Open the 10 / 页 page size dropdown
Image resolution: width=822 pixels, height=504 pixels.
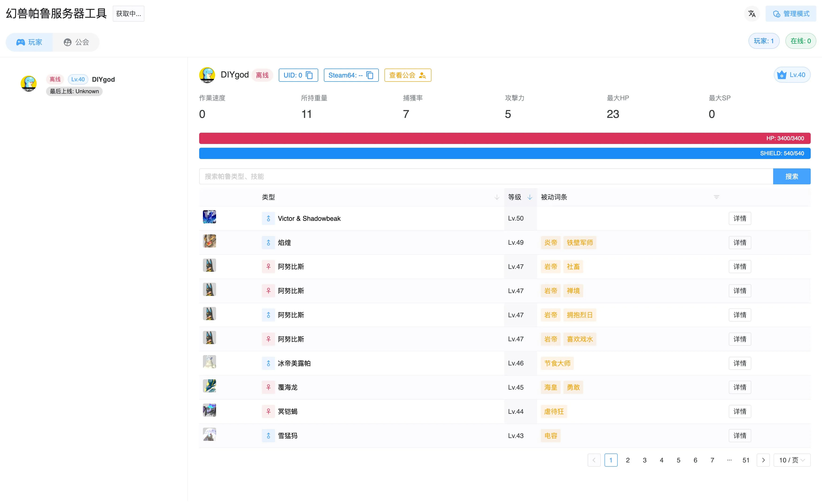(792, 460)
